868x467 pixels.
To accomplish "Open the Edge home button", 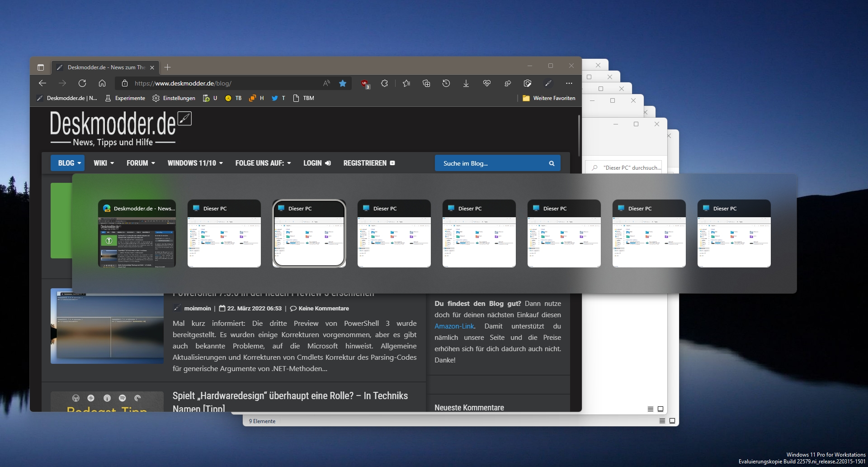I will pyautogui.click(x=102, y=83).
